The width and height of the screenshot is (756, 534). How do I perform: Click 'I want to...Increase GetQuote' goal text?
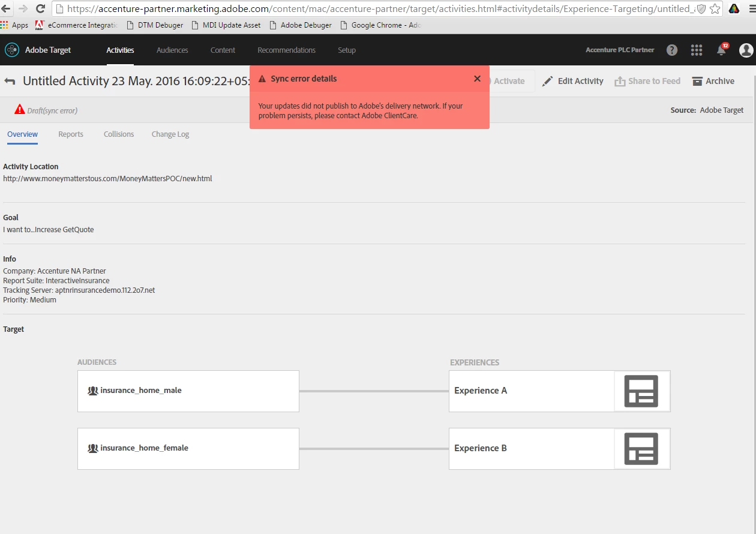(49, 230)
